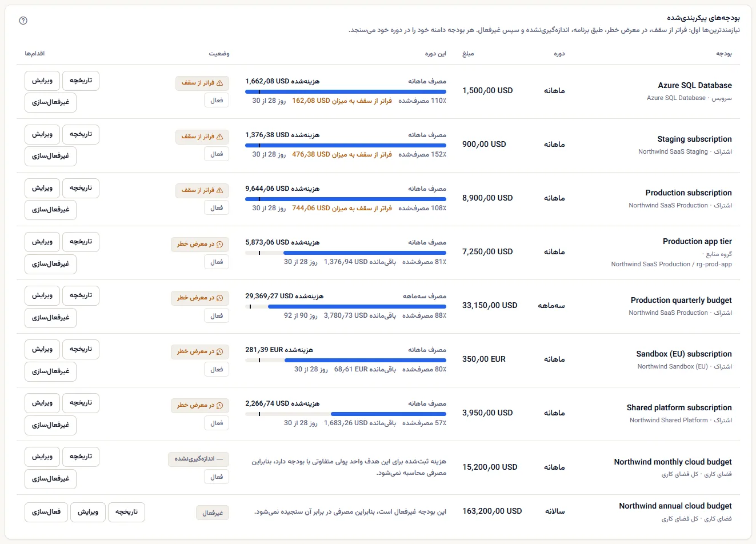This screenshot has height=544, width=756.
Task: Open history for Staging subscription budget
Action: click(x=81, y=134)
